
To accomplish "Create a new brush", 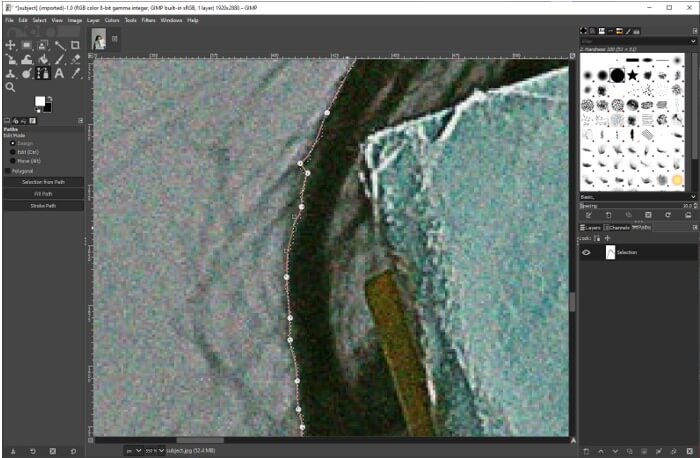I will tap(608, 215).
